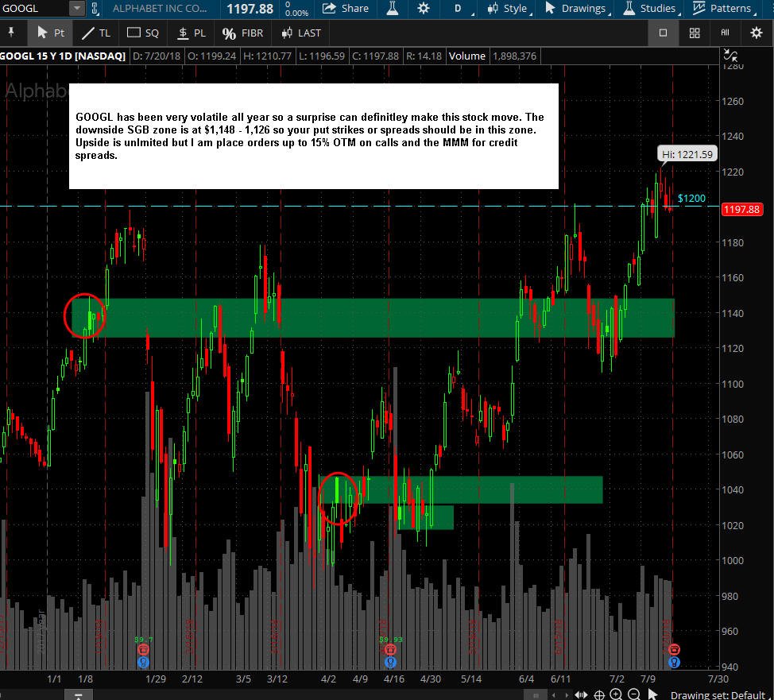
Task: Click the C: 1197.88 close value
Action: point(375,56)
